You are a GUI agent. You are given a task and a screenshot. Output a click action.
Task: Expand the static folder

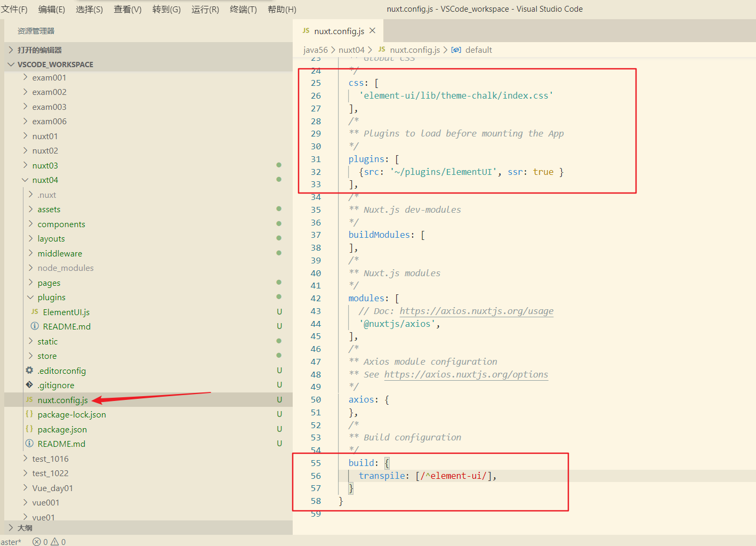click(30, 341)
